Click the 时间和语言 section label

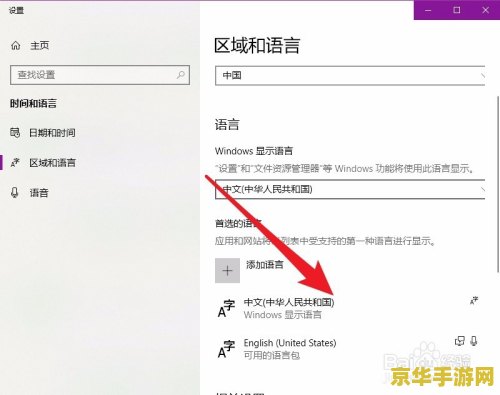point(33,104)
